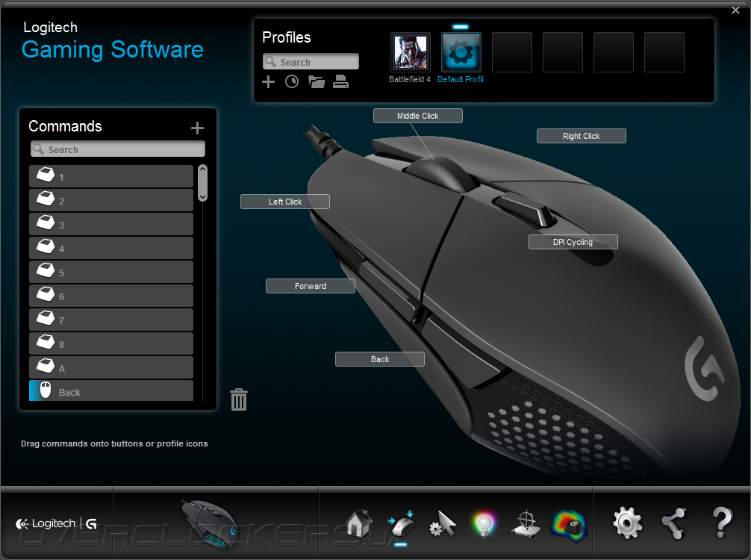Open lighting settings light bulb icon
The image size is (751, 560).
point(484,524)
